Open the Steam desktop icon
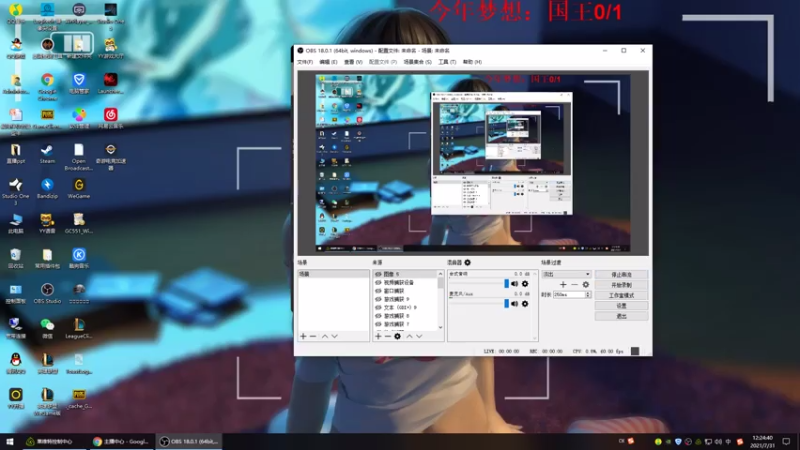 [47, 154]
